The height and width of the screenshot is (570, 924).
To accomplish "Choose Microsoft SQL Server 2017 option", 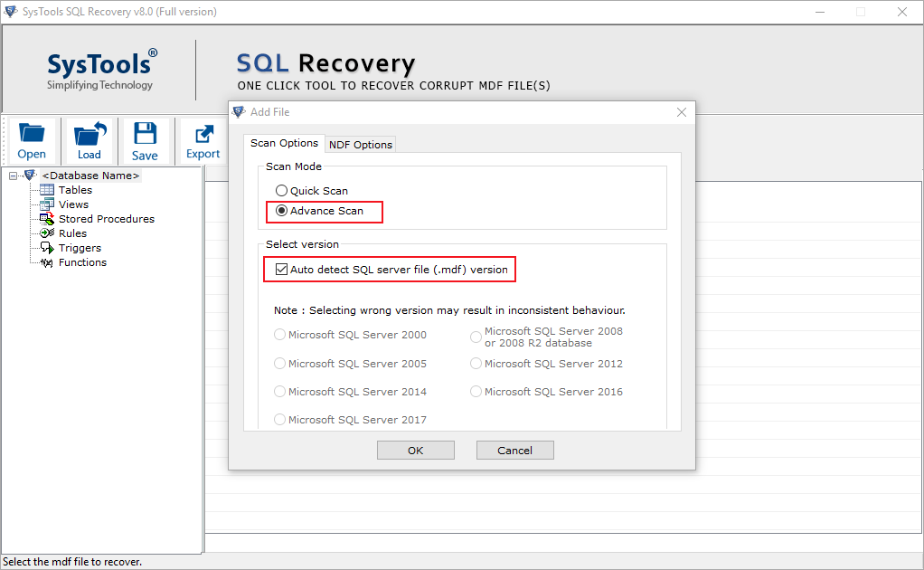I will pos(280,419).
